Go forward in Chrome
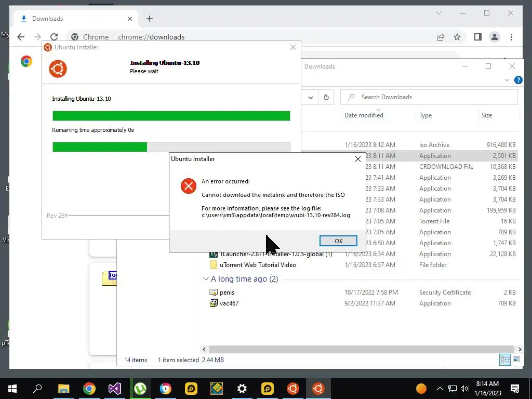Screen dimensions: 532x399 37,37
